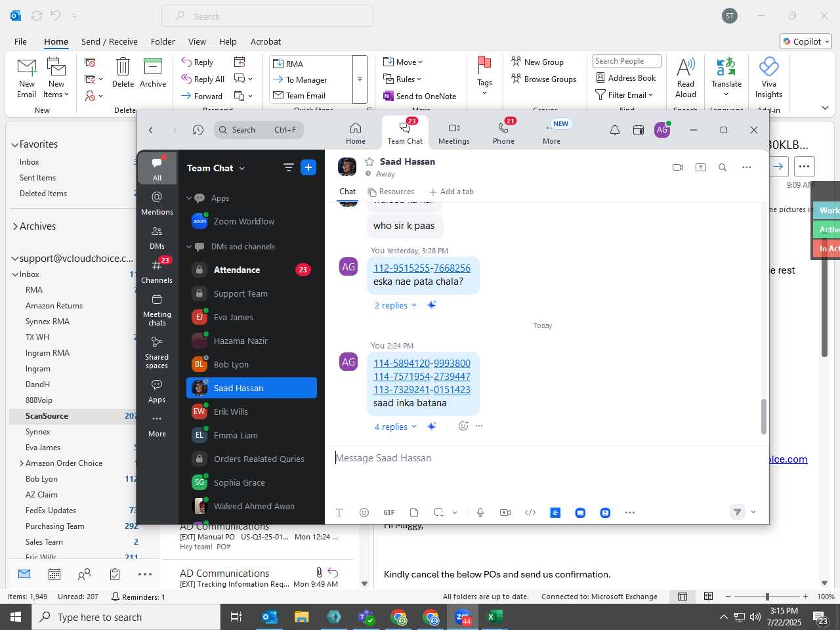Open the Mentions section in sidebar
The width and height of the screenshot is (840, 630).
tap(157, 203)
